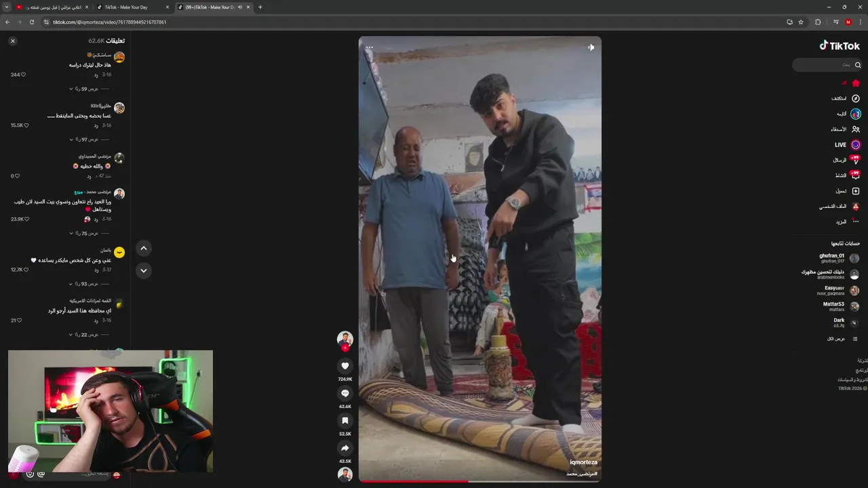Expand followed accounts list via عرض الكل
This screenshot has width=868, height=488.
[x=842, y=339]
